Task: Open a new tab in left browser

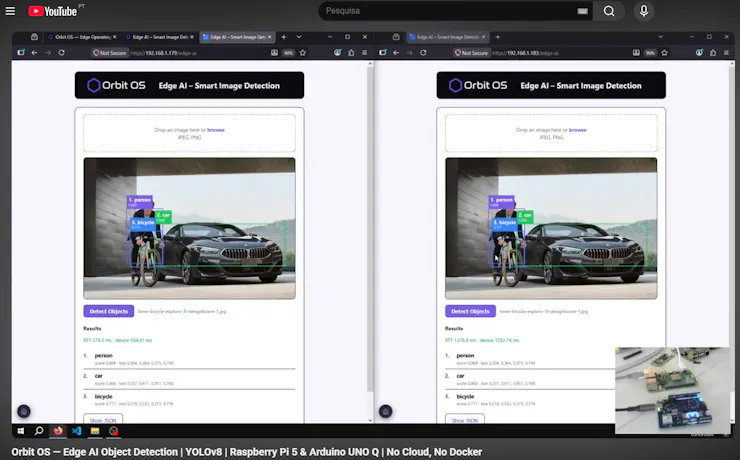Action: (x=284, y=37)
